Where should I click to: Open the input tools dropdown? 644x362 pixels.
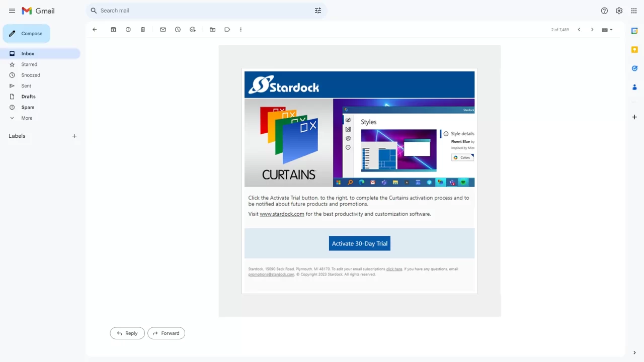click(607, 30)
